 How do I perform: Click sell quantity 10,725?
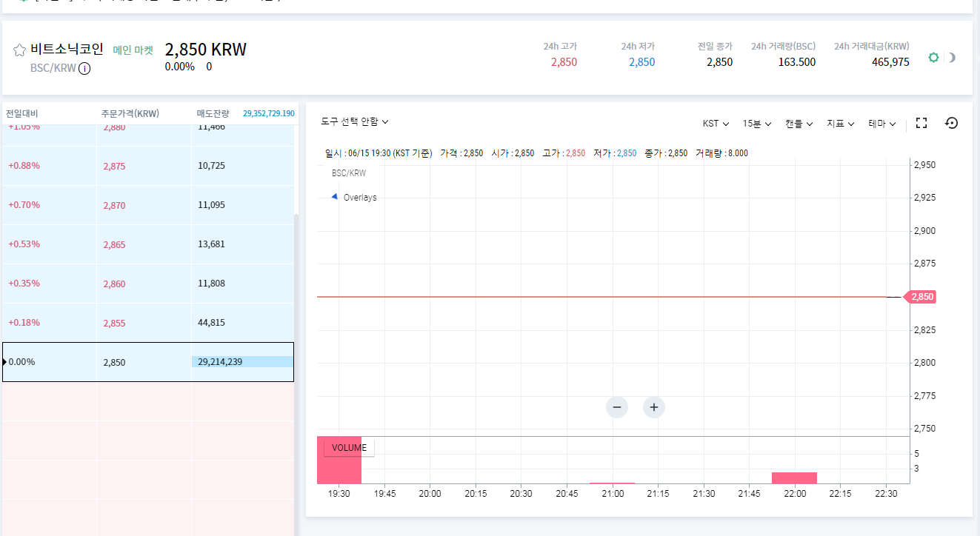(211, 166)
